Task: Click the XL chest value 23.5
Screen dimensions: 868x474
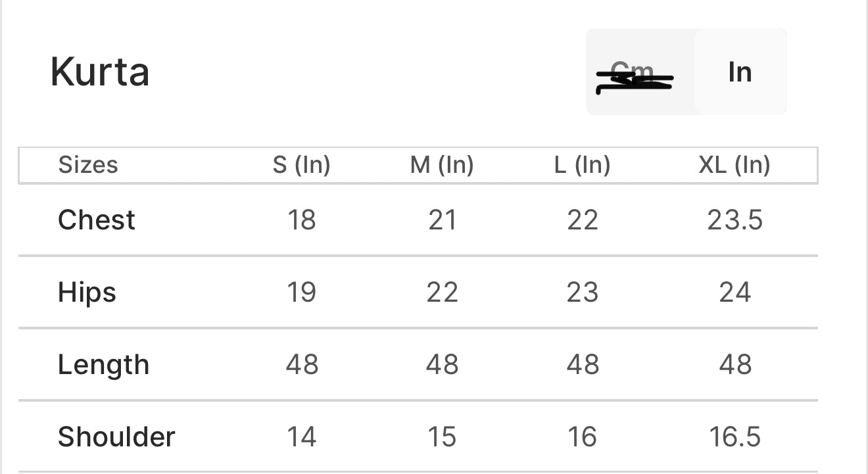Action: click(735, 220)
